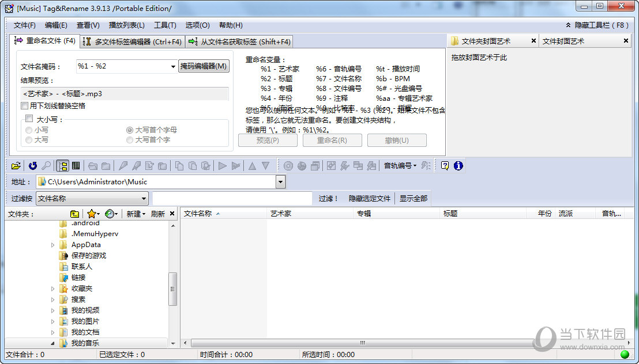Click the 重命名(R) button
Screen dimensions: 639x364
point(332,141)
